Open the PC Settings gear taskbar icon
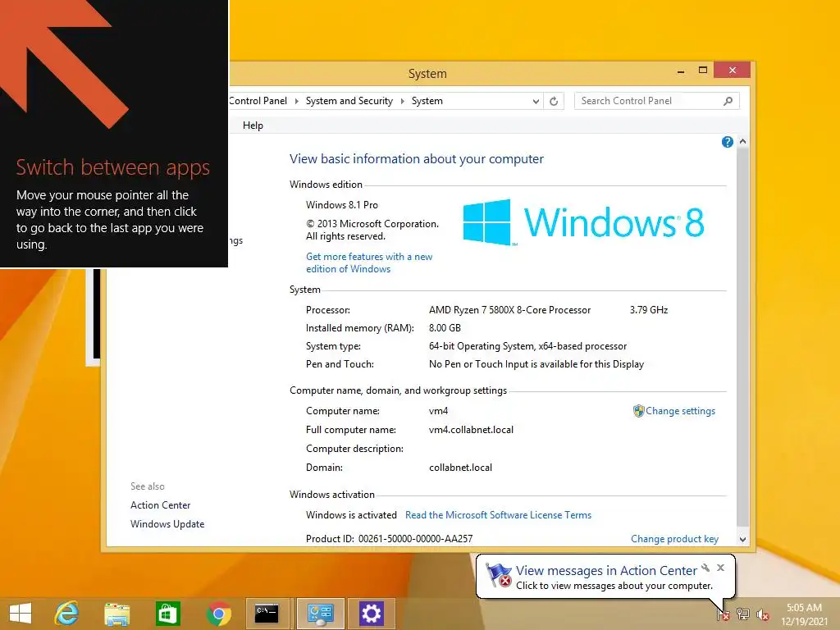840x630 pixels. coord(372,614)
